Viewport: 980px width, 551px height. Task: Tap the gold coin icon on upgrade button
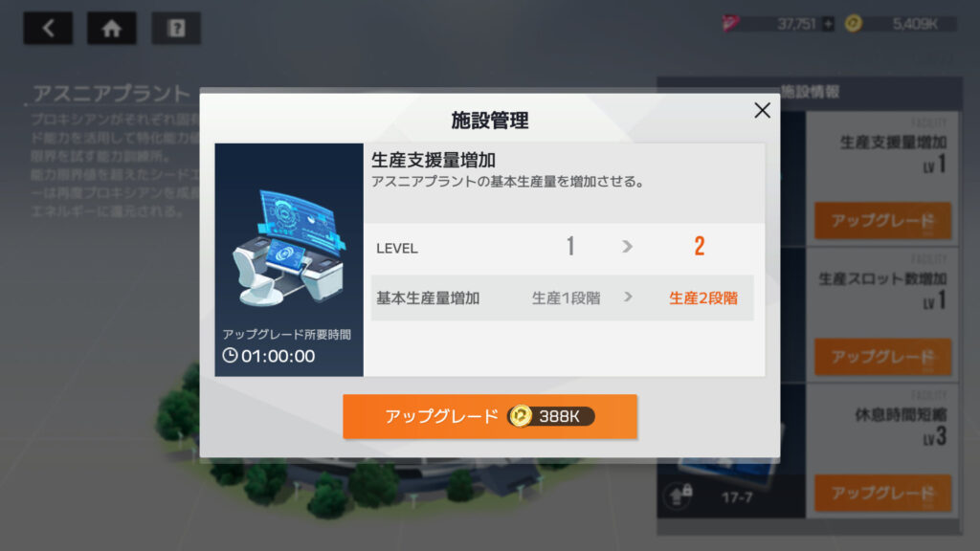tap(520, 416)
